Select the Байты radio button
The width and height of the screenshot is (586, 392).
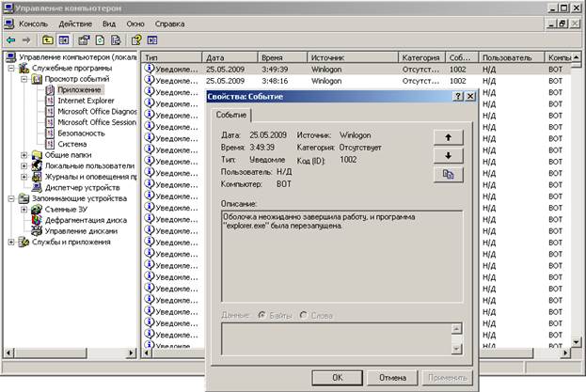click(x=262, y=314)
